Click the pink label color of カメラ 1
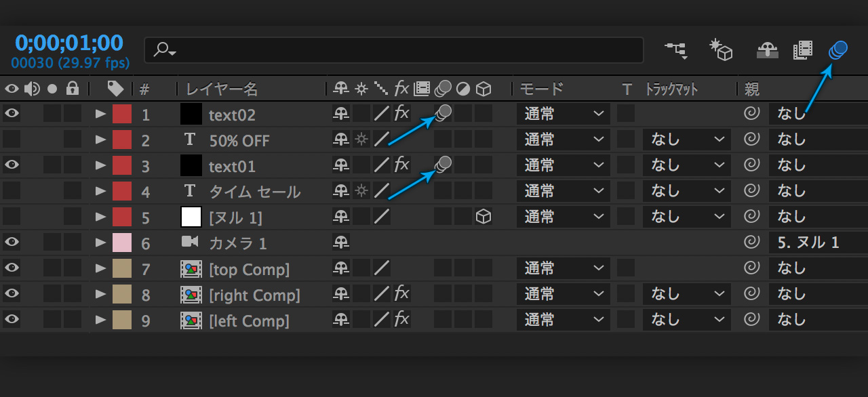This screenshot has width=868, height=397. 121,243
